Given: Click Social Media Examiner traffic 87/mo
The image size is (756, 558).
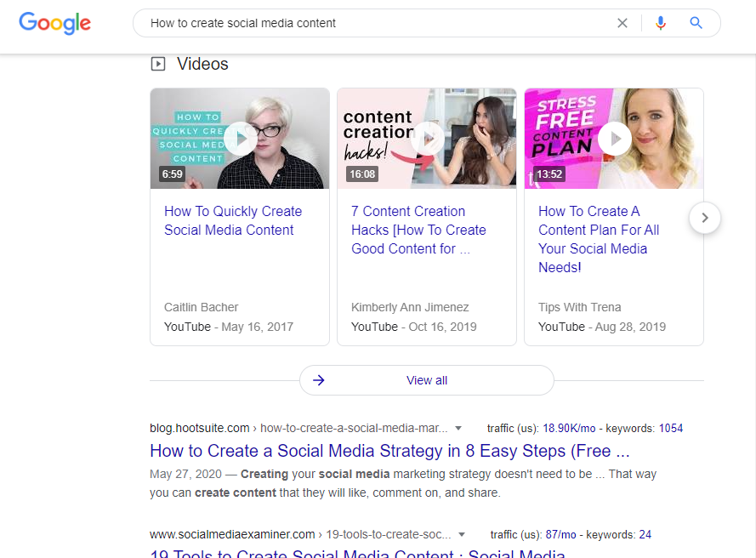Looking at the screenshot, I should click(x=560, y=535).
